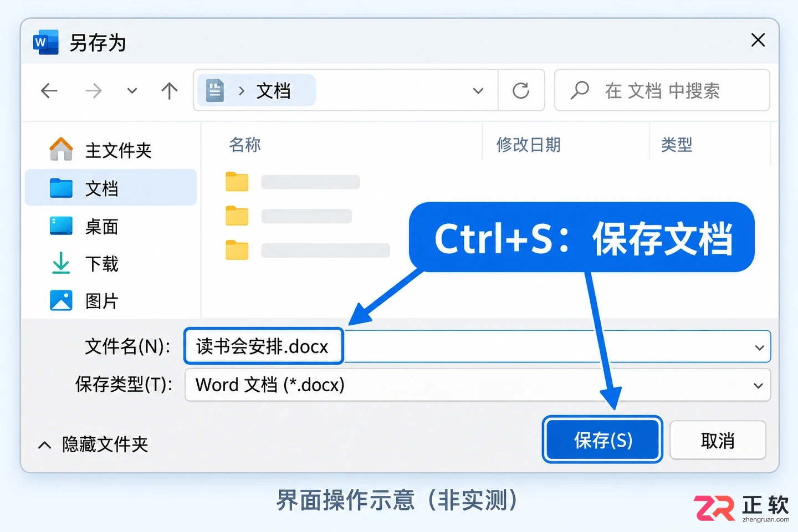Sort by 名称 column header
The image size is (798, 532).
pyautogui.click(x=245, y=145)
